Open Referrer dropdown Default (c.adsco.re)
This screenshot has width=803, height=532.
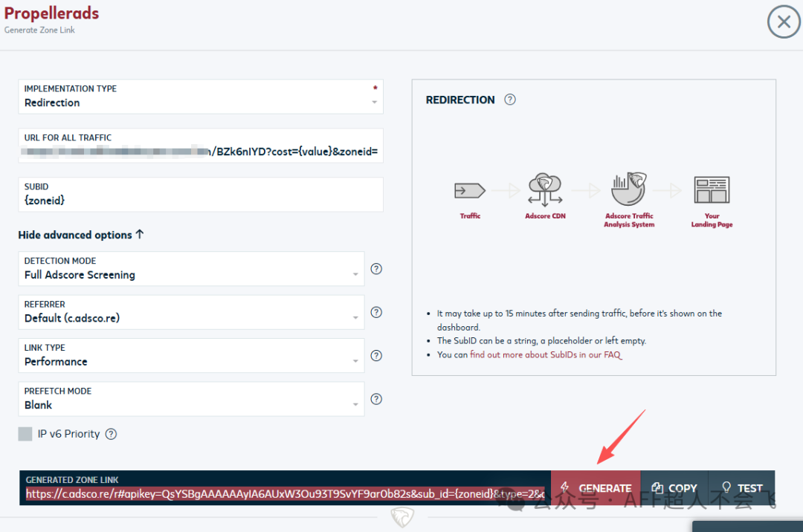point(192,312)
